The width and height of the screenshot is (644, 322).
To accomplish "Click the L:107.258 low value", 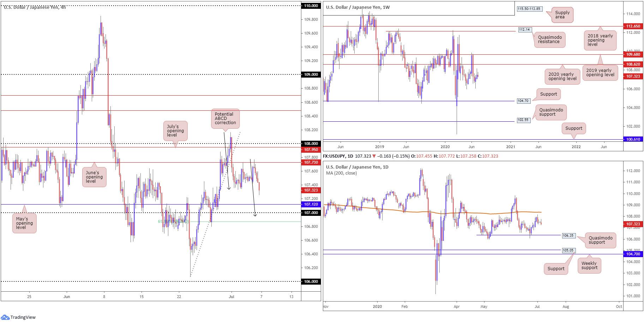I will [466, 156].
